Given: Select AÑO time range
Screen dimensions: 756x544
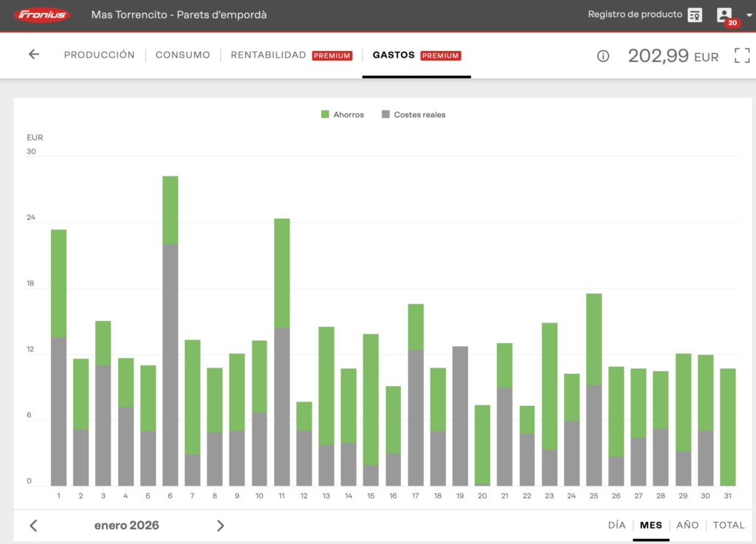Looking at the screenshot, I should pos(687,526).
